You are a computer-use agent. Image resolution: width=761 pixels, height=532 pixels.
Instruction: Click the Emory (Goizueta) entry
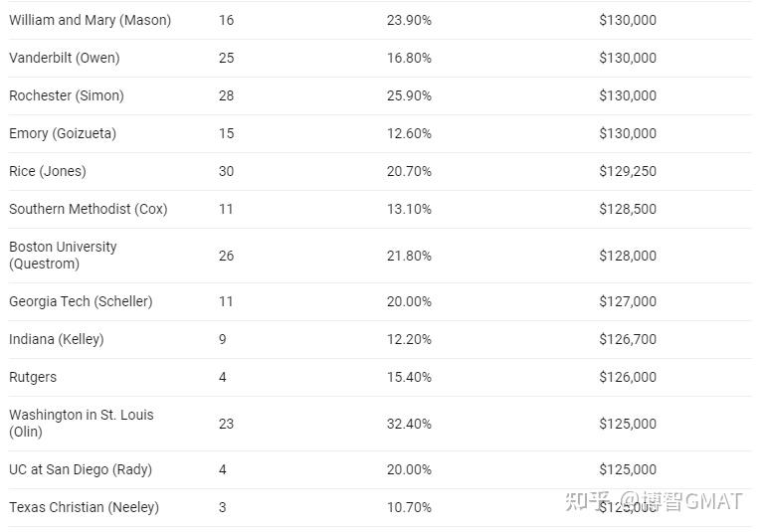point(63,134)
